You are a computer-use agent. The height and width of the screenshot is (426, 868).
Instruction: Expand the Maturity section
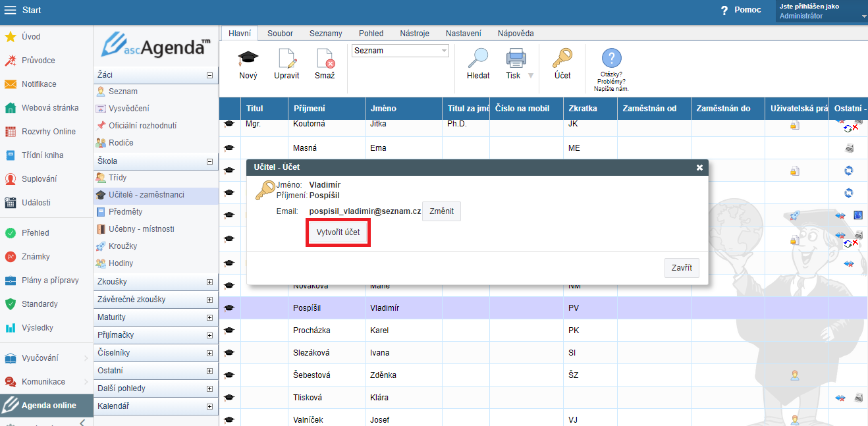[x=210, y=317]
